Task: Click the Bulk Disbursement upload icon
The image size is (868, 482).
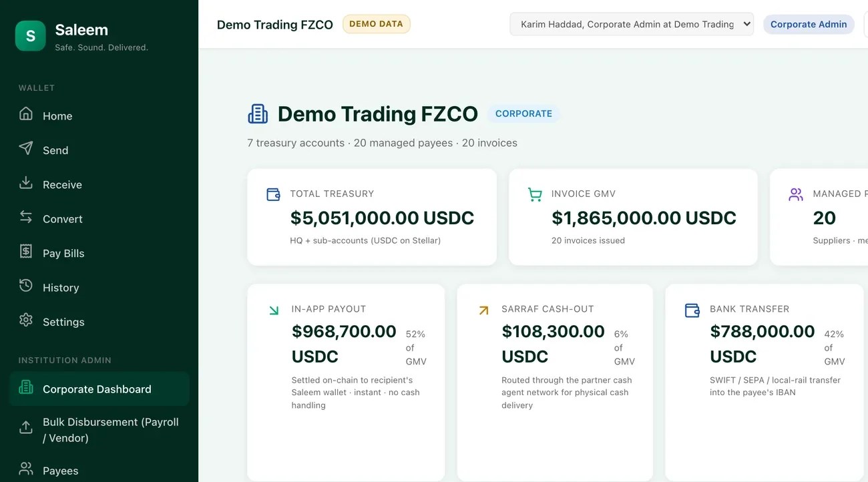Action: coord(26,427)
